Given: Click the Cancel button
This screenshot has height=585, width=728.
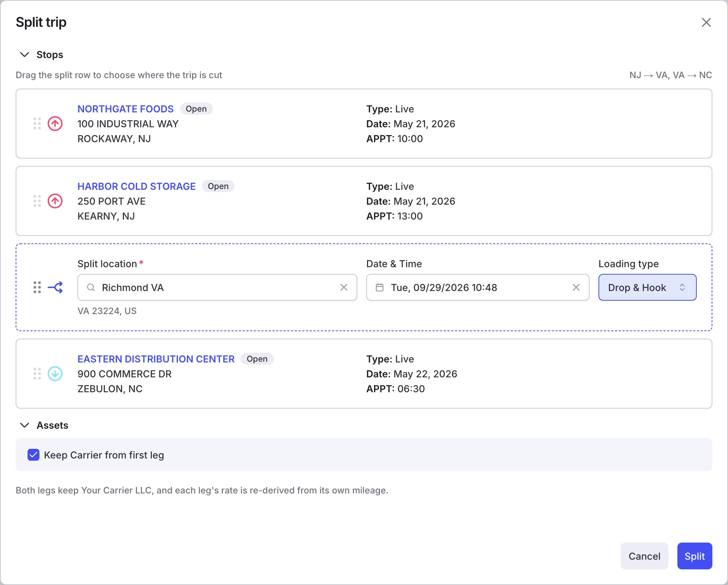Looking at the screenshot, I should [x=644, y=556].
